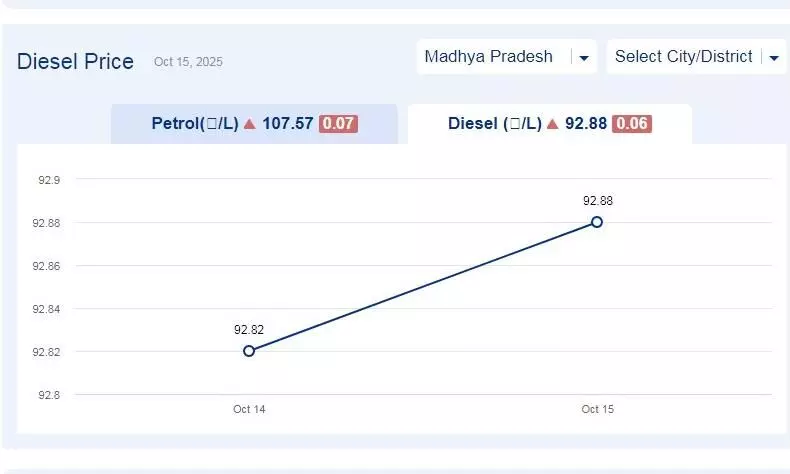
Task: Click the Oct 15 x-axis label
Action: 597,409
